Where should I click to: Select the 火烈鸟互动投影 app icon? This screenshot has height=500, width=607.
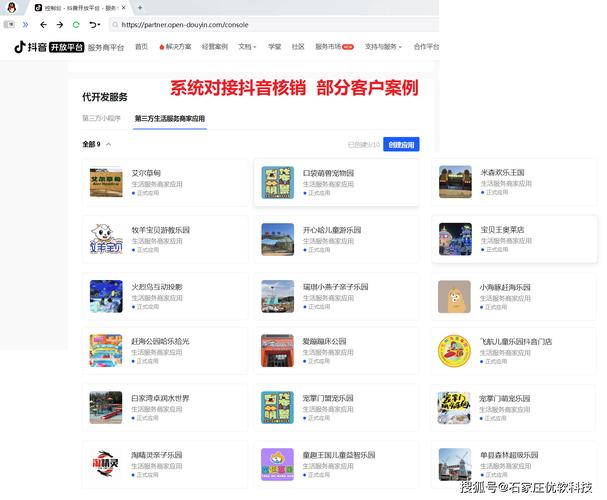[106, 296]
